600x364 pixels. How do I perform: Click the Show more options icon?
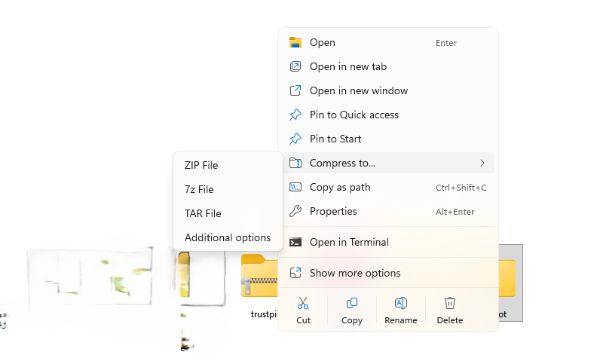pyautogui.click(x=295, y=274)
